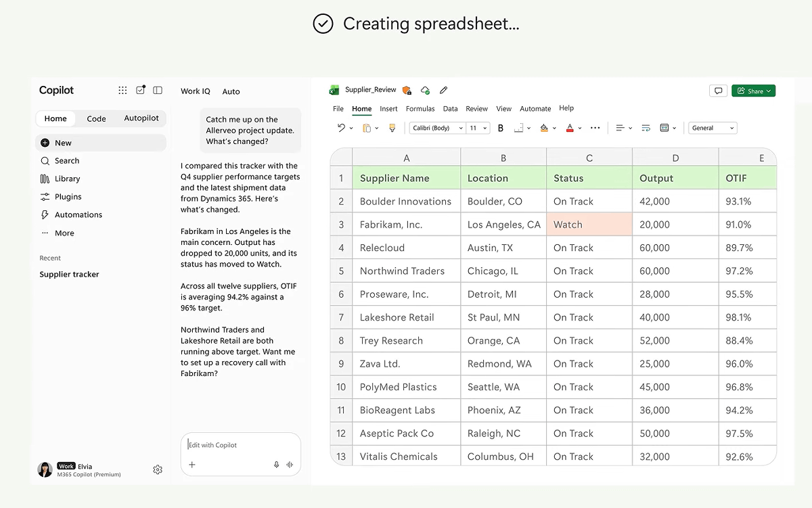
Task: Toggle the Copilot sidebar panel icon
Action: [x=158, y=90]
